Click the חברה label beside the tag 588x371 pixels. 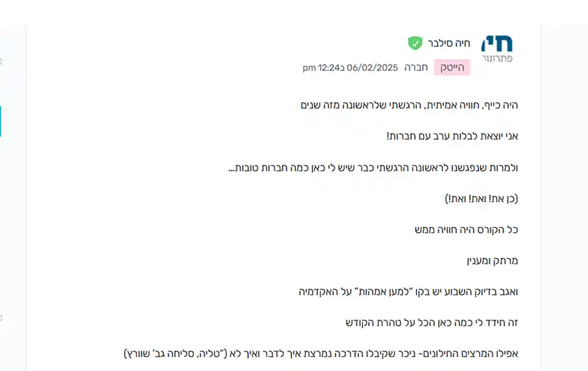[x=416, y=67]
